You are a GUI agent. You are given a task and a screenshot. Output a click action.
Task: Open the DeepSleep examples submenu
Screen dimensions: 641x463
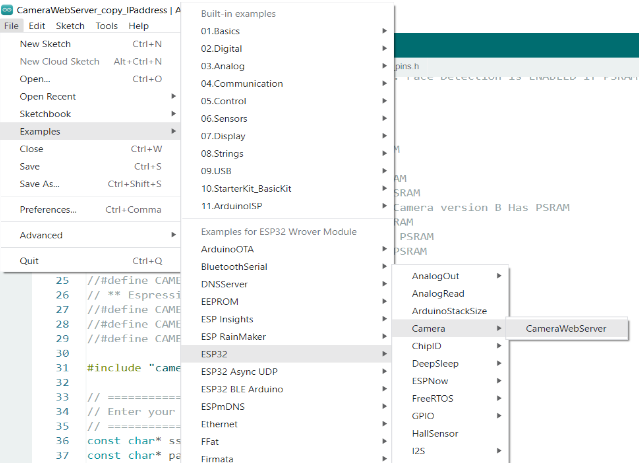click(435, 363)
